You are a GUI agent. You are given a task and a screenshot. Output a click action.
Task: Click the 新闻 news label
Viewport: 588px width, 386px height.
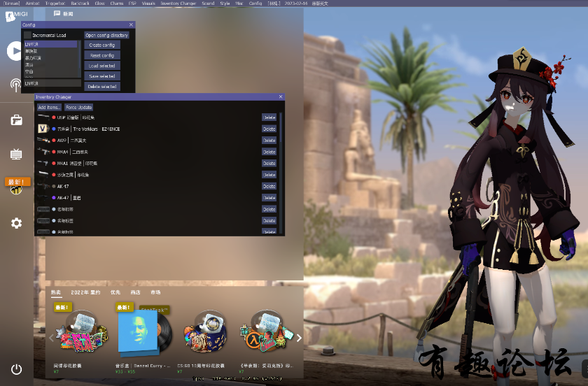point(68,14)
